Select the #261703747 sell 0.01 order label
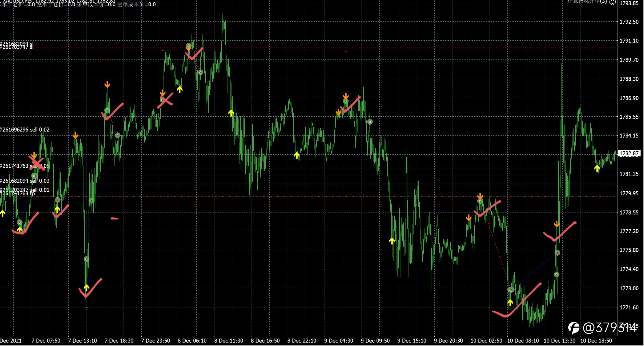 coord(25,190)
